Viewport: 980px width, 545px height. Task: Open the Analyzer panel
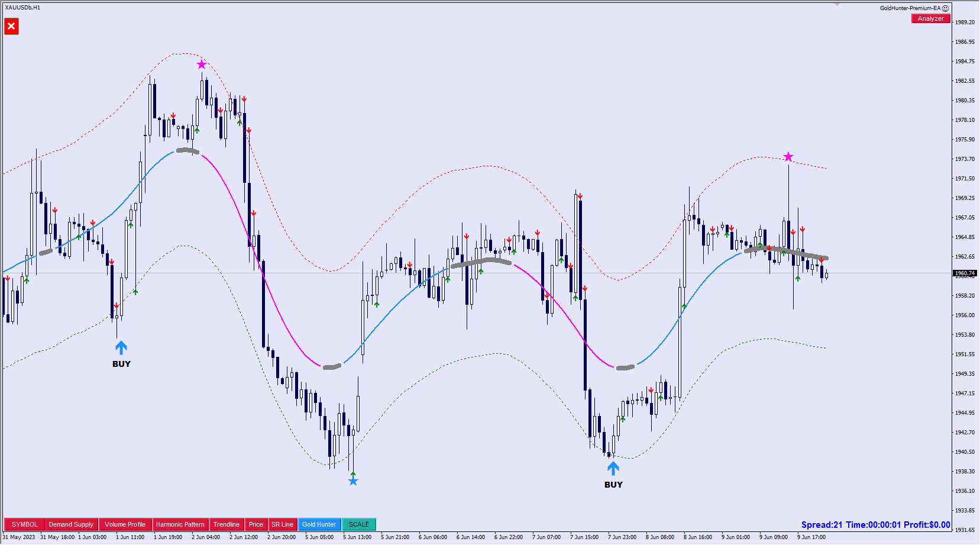pyautogui.click(x=931, y=18)
